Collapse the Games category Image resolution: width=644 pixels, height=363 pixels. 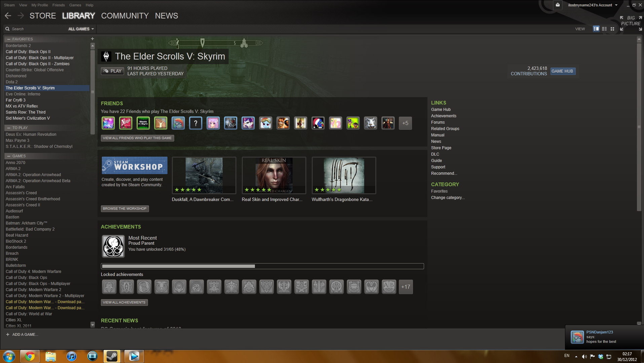click(9, 156)
